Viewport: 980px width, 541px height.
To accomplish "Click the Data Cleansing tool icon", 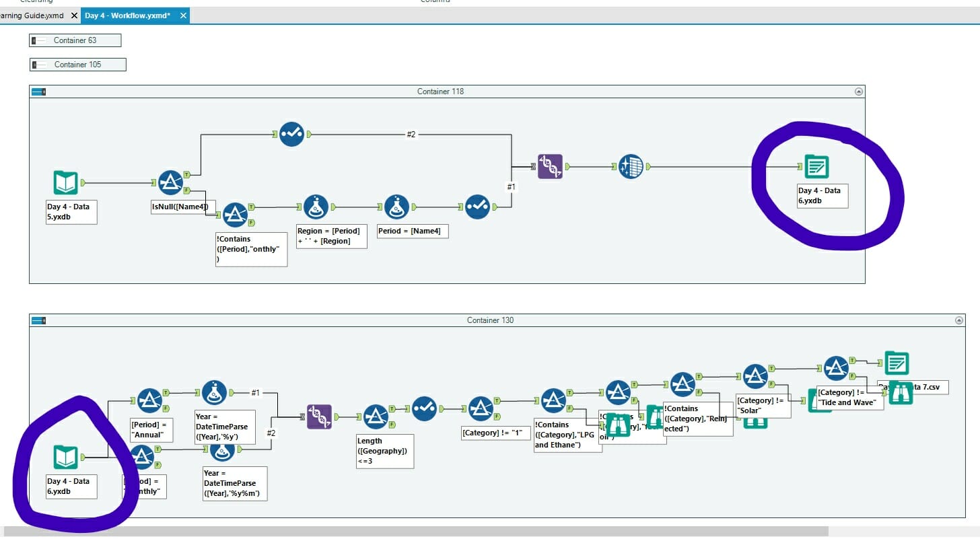I will (631, 166).
